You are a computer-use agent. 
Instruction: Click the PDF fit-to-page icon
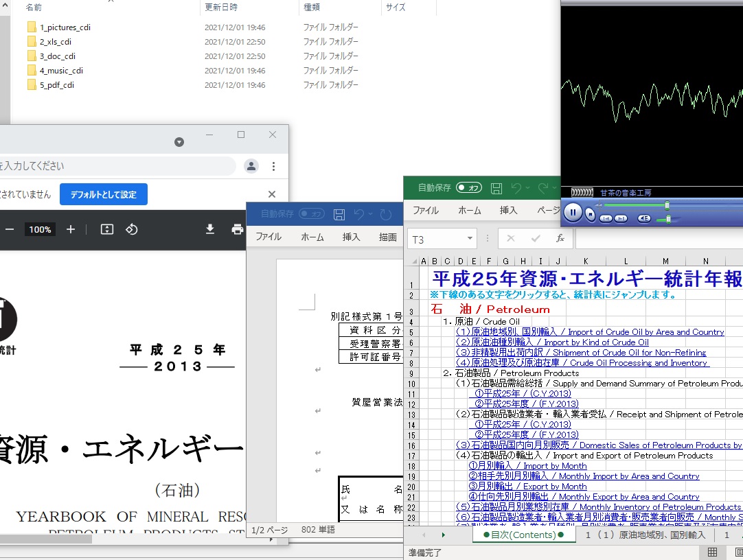(x=107, y=229)
